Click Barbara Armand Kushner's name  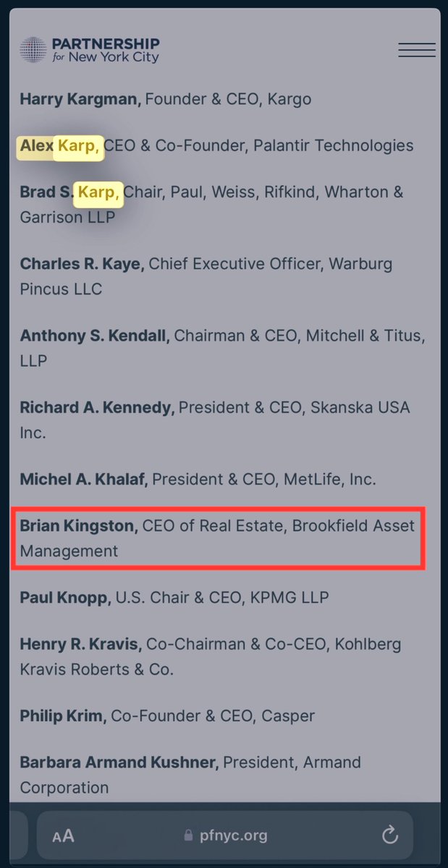pos(119,762)
